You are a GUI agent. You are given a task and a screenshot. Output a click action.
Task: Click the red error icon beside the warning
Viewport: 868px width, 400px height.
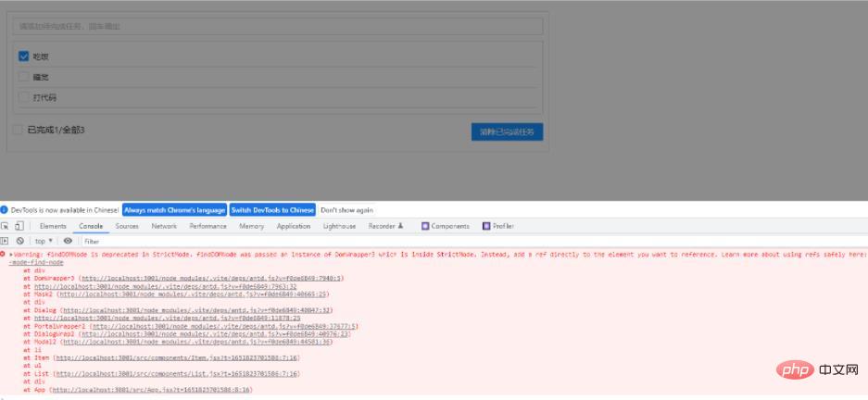point(3,254)
